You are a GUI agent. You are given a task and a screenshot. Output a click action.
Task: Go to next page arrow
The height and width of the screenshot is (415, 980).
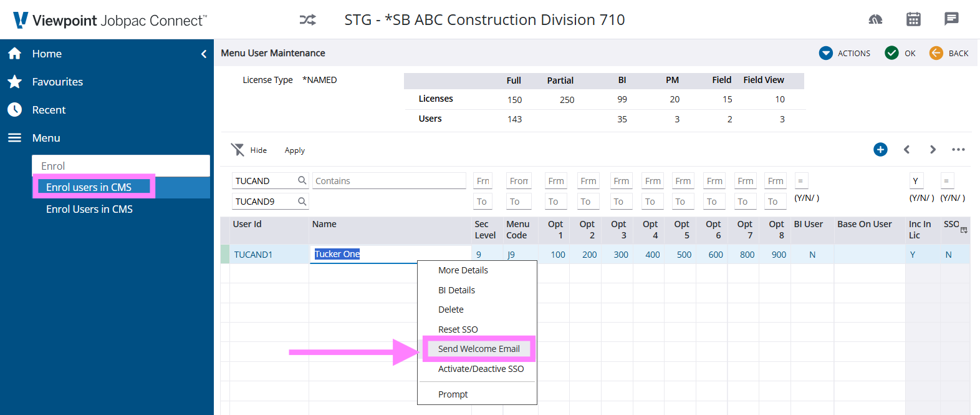[x=933, y=149]
